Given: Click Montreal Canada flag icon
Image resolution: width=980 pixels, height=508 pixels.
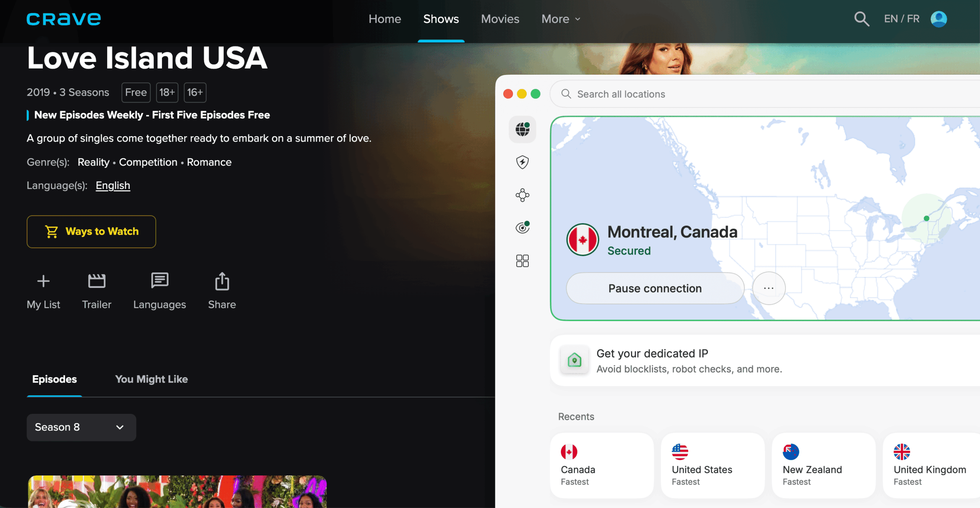Looking at the screenshot, I should tap(583, 240).
